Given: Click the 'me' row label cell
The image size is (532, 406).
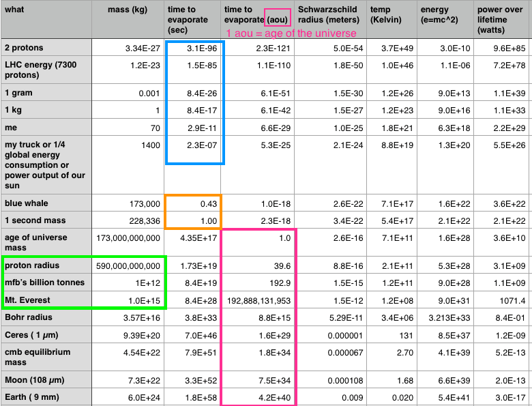Looking at the screenshot, I should (x=46, y=128).
